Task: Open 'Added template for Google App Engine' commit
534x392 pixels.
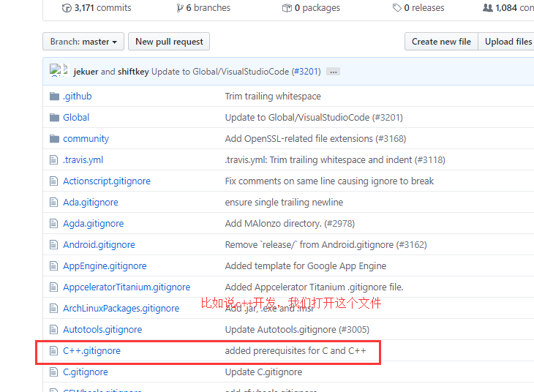Action: (x=306, y=266)
